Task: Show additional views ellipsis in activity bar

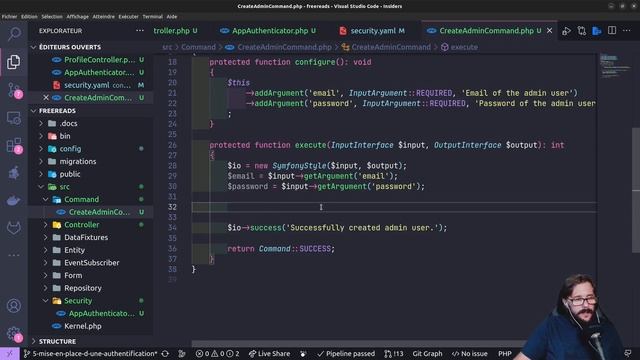Action: coord(14,255)
